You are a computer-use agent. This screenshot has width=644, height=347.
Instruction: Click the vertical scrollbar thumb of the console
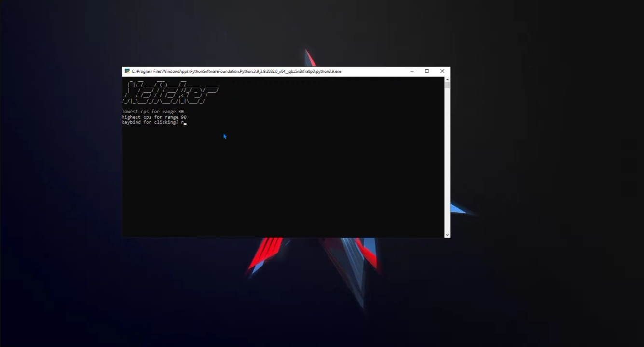(447, 85)
